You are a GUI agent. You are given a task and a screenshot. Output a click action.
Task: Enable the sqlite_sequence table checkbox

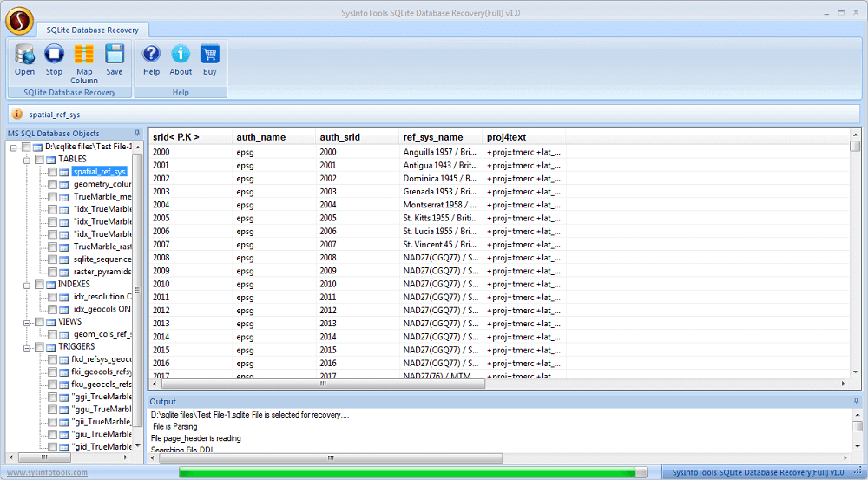pos(54,260)
